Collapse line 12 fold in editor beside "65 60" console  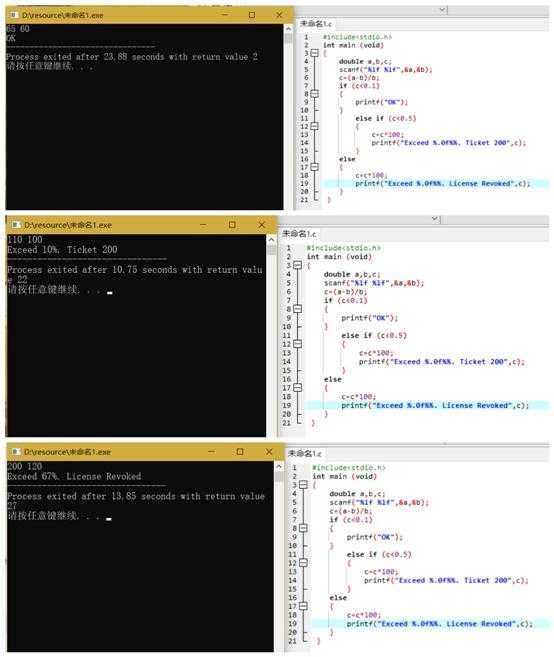pos(315,126)
